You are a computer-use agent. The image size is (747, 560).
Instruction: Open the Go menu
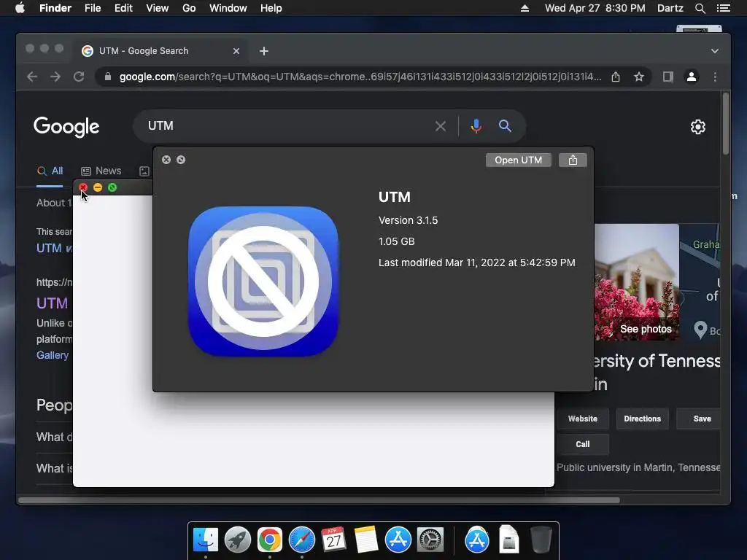tap(189, 8)
